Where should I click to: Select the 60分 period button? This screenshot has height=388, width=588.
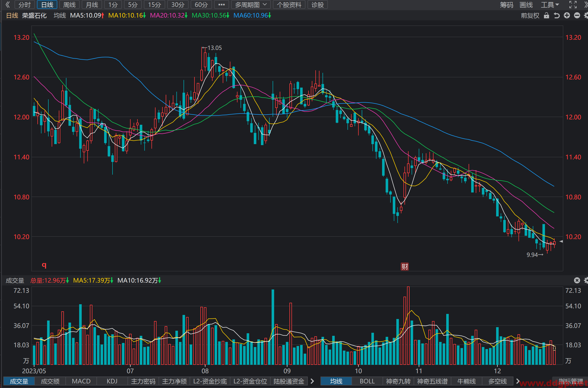(x=201, y=5)
